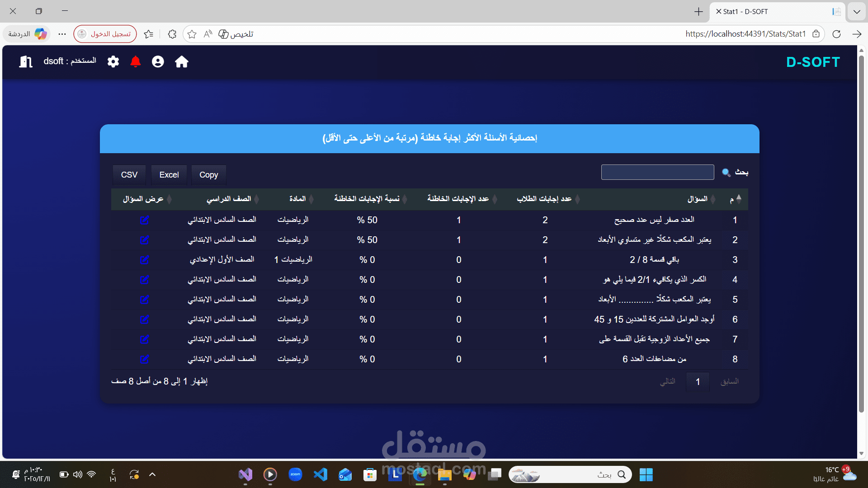Open the user profile icon
This screenshot has width=868, height=488.
158,62
